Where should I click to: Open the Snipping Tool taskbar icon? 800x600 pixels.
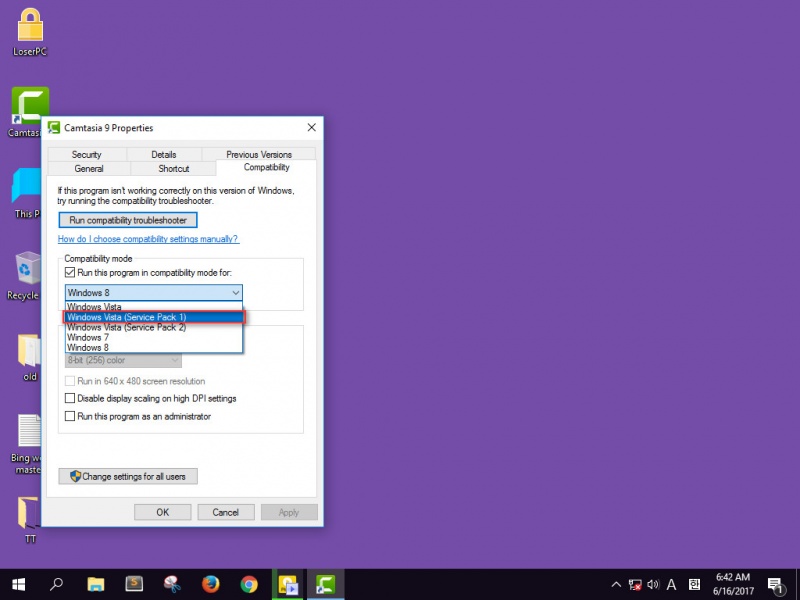coord(172,584)
